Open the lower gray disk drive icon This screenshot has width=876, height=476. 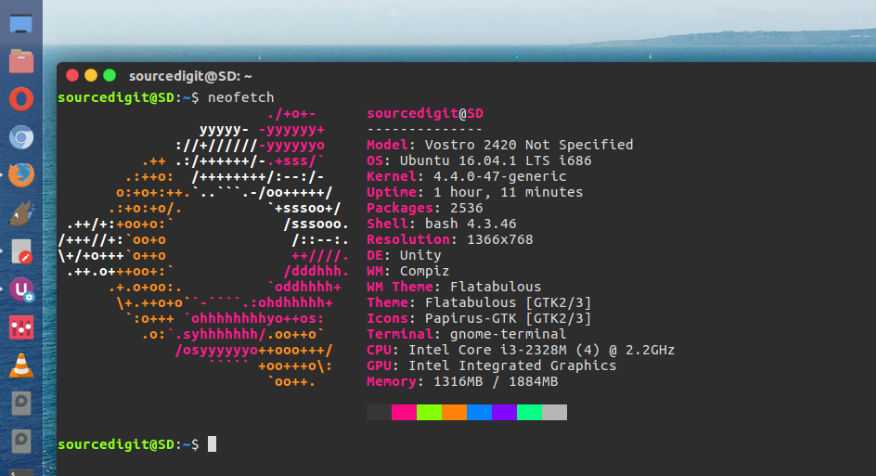coord(21,441)
